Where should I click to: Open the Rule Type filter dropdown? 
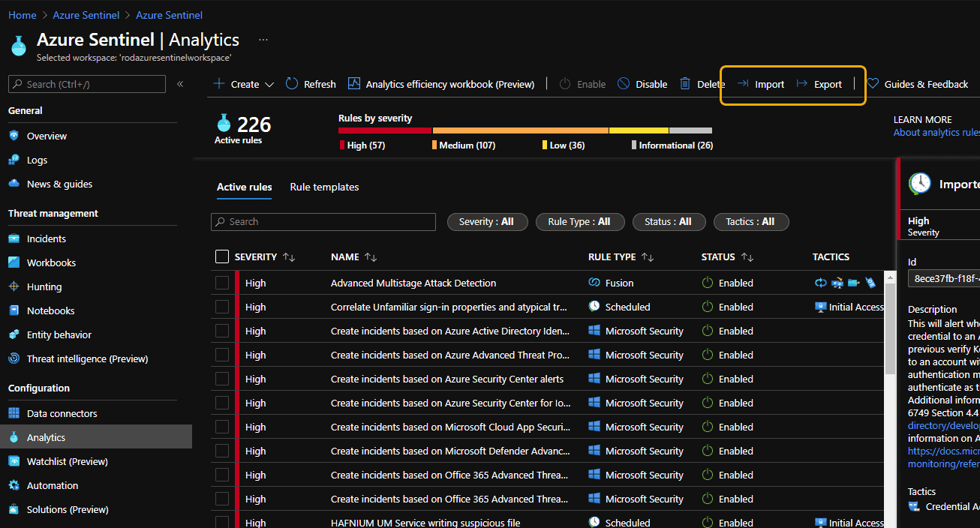[x=579, y=222]
